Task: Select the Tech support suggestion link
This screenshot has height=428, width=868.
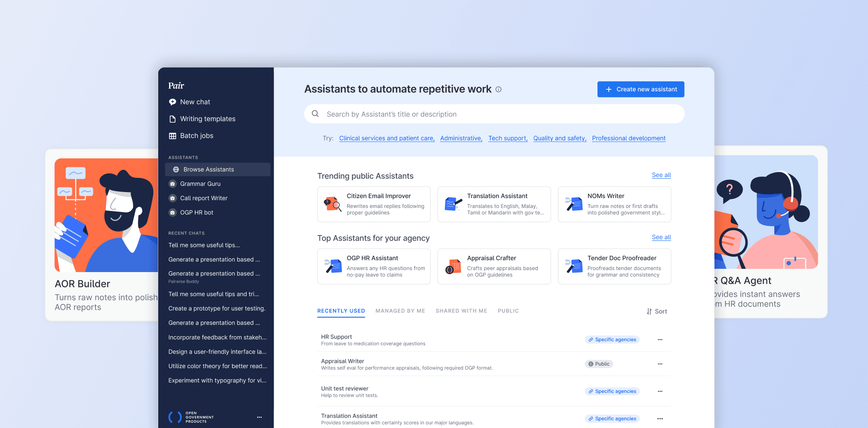Action: click(507, 138)
